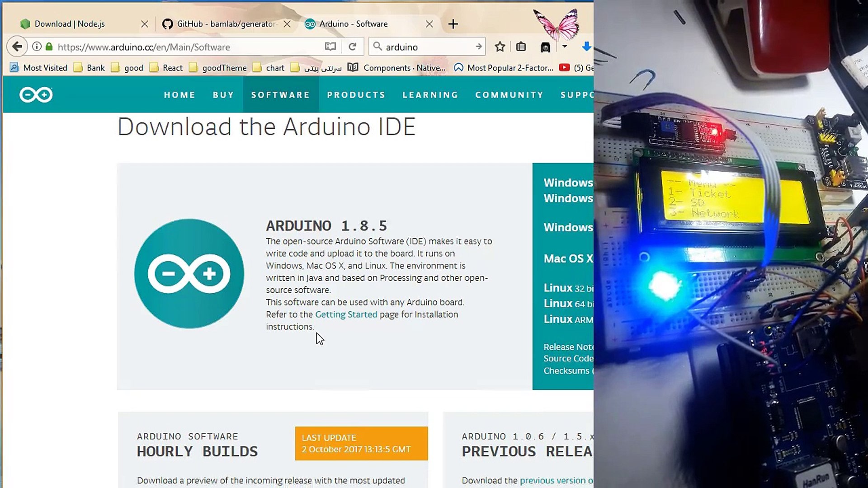Screen dimensions: 868x488
Task: Open the chart bookmarks folder
Action: click(269, 68)
